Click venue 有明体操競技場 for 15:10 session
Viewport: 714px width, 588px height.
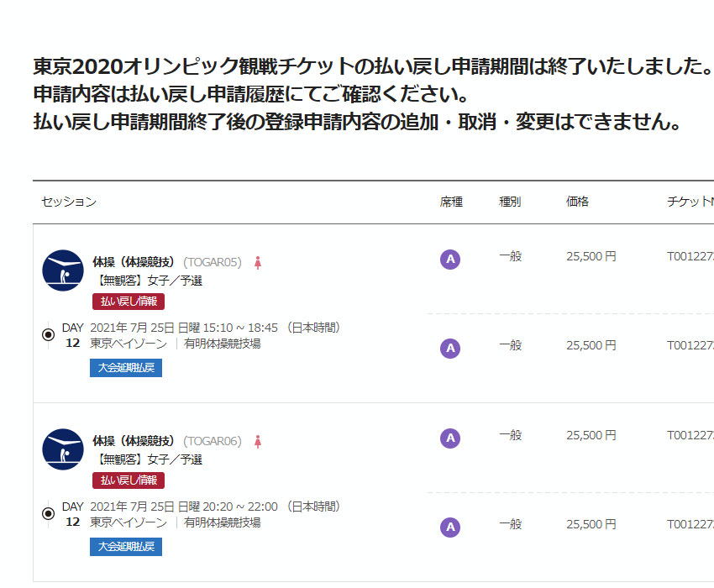[x=223, y=344]
